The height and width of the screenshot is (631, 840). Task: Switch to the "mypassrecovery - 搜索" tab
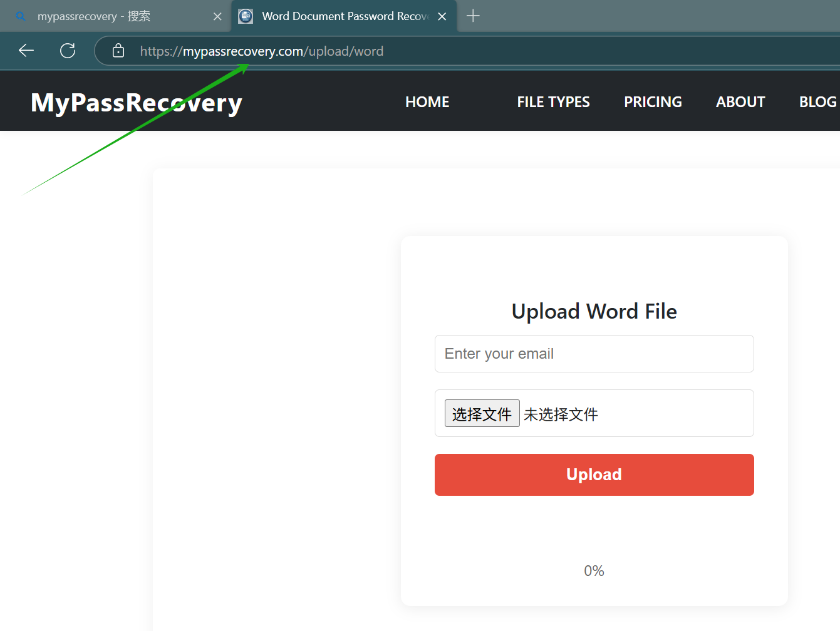coord(100,16)
